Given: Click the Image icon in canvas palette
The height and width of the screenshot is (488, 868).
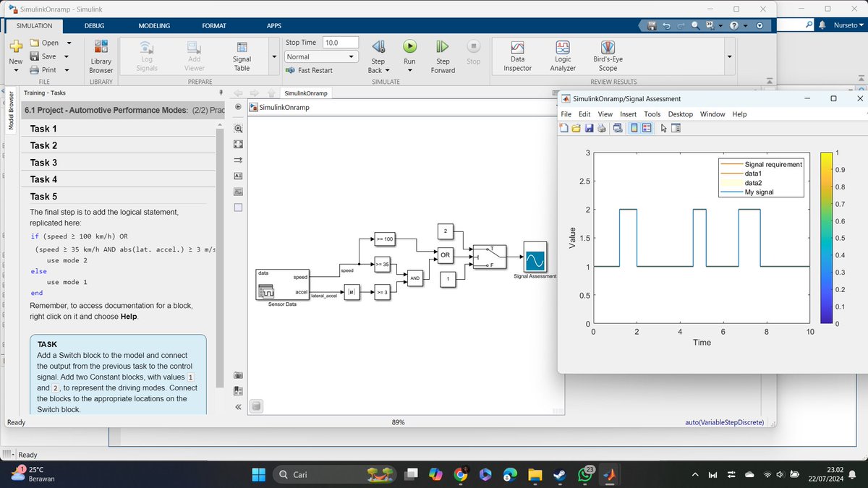Looking at the screenshot, I should tap(239, 192).
